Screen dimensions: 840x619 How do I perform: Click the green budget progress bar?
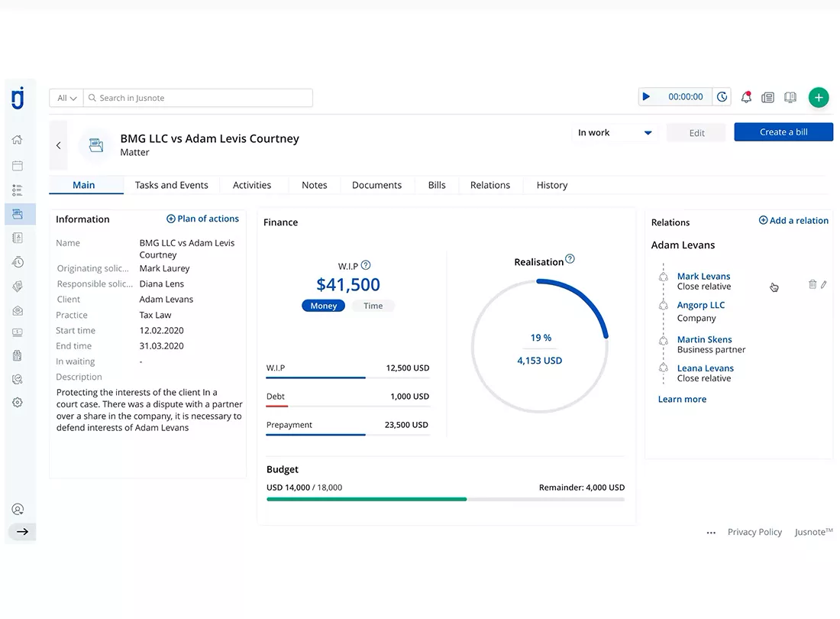pyautogui.click(x=367, y=499)
